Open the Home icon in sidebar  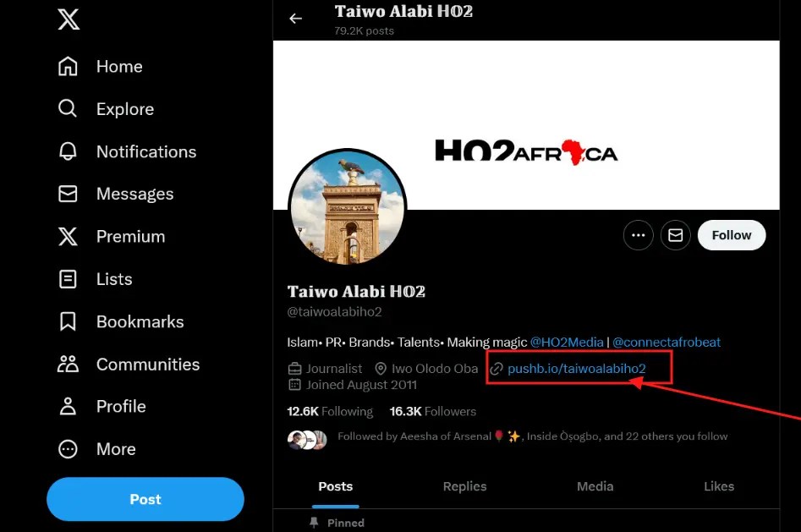pos(68,67)
